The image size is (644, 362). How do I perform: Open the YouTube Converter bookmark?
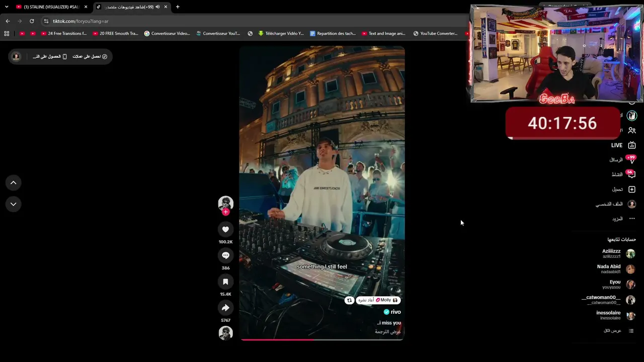(435, 34)
